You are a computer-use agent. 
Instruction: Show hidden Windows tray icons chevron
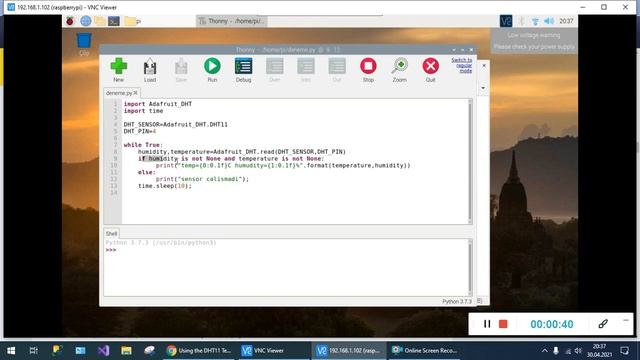544,350
